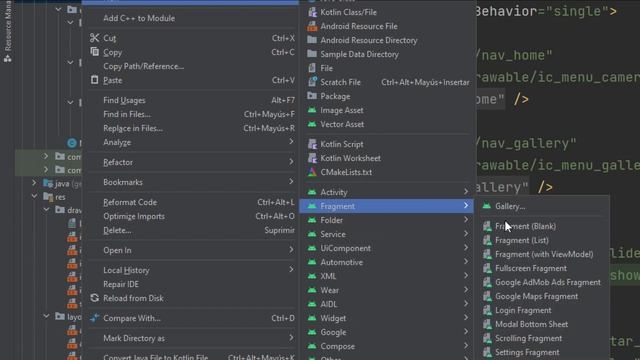Image resolution: width=640 pixels, height=360 pixels.
Task: Open the Folder submenu
Action: 387,220
